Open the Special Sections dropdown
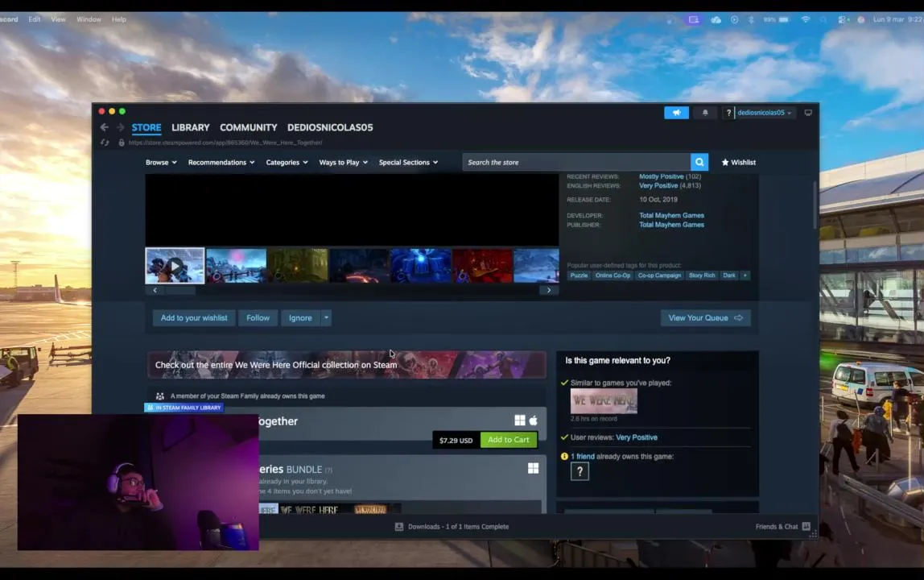Screen dimensions: 924x580 [408, 162]
